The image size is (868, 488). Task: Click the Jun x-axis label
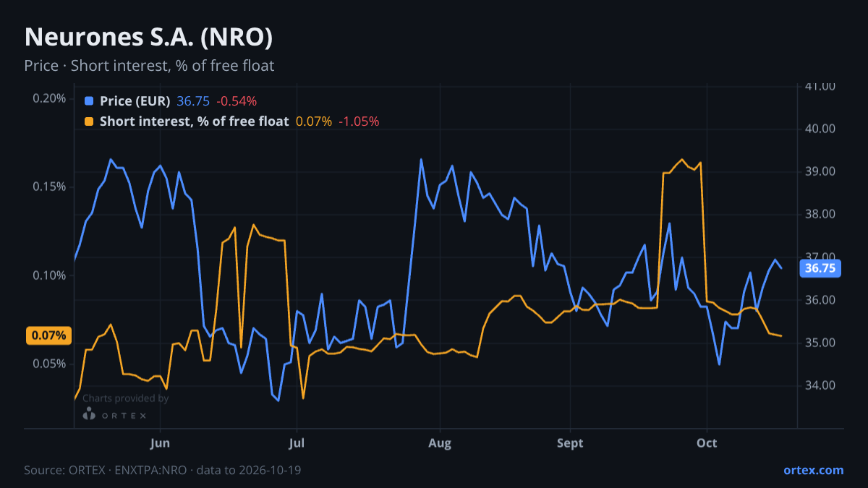pyautogui.click(x=160, y=443)
